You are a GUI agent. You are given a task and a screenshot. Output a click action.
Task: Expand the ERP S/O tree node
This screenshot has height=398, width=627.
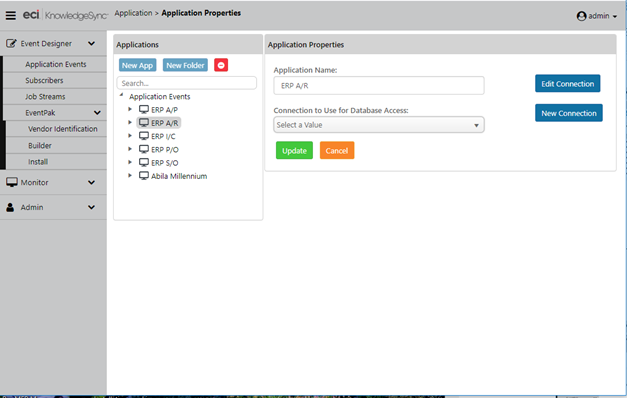130,162
